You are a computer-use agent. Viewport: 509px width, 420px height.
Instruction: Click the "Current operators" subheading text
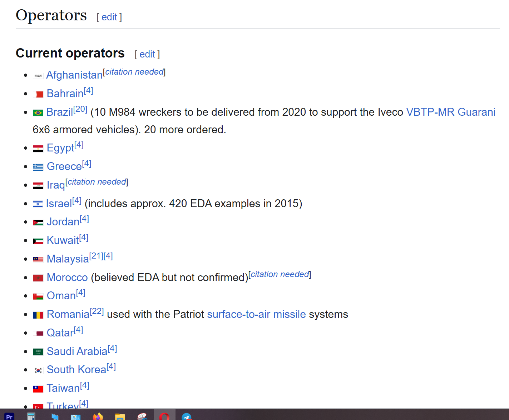click(70, 53)
